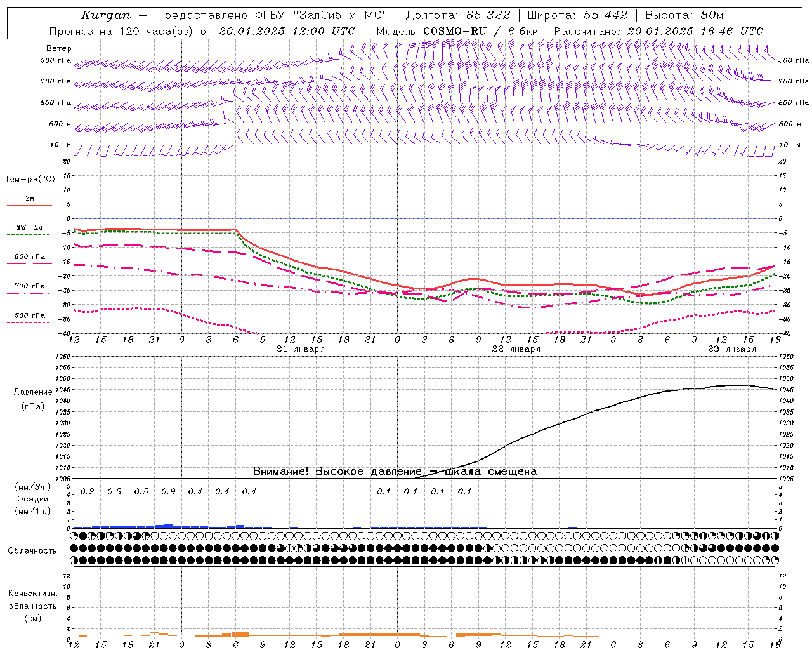Click the high pressure warning text
Image resolution: width=812 pixels, height=650 pixels.
pos(395,472)
